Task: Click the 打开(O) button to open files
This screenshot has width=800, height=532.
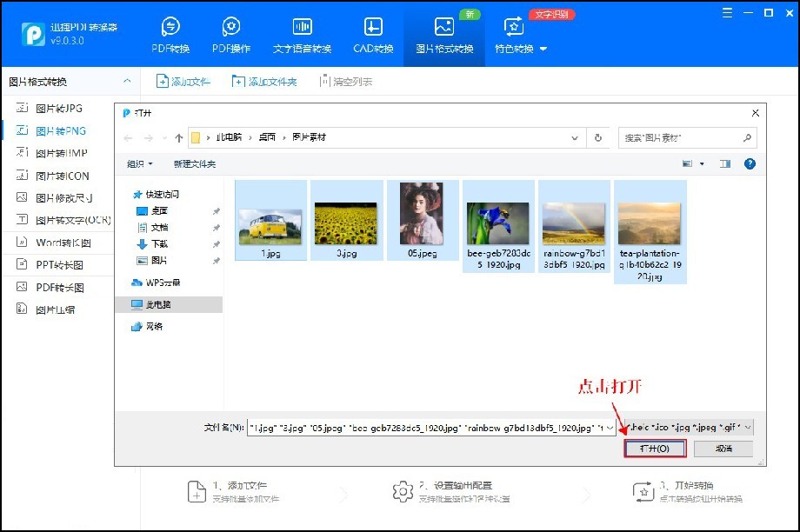Action: tap(654, 448)
